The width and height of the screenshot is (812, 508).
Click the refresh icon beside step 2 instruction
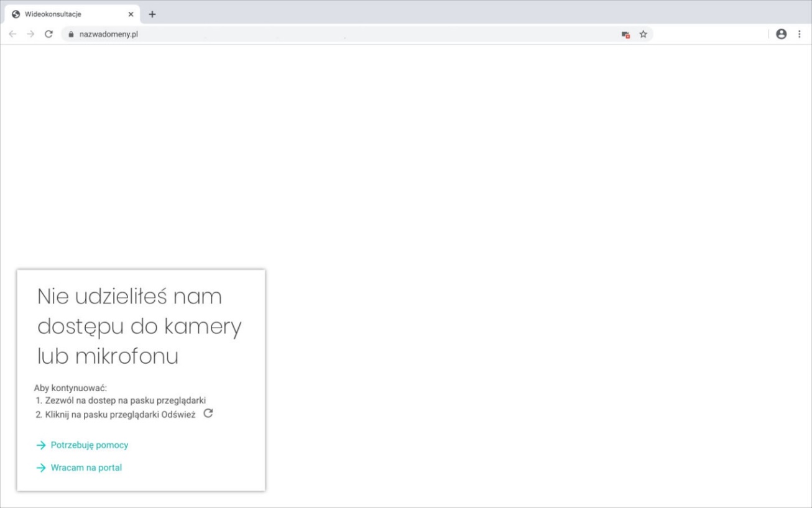pyautogui.click(x=209, y=413)
